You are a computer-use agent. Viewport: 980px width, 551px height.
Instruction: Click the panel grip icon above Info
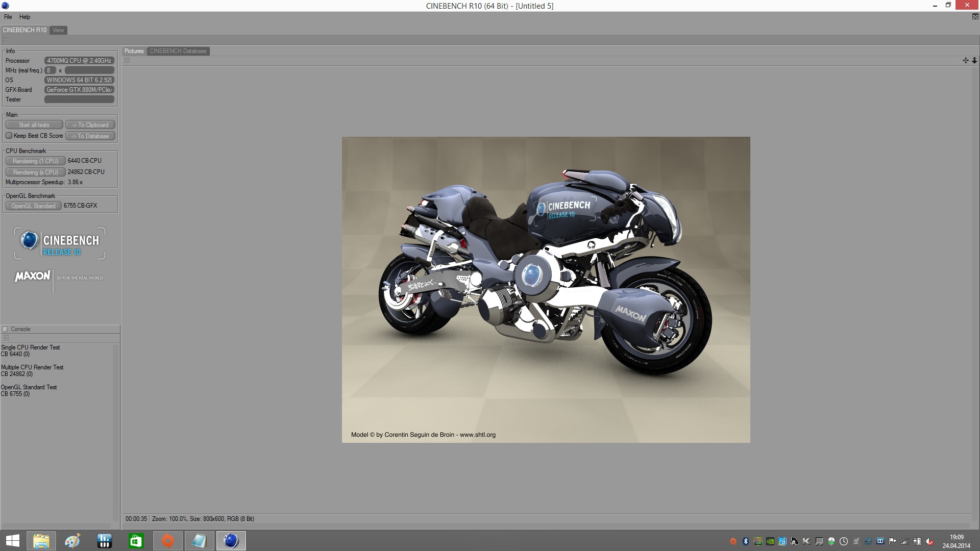(6, 40)
